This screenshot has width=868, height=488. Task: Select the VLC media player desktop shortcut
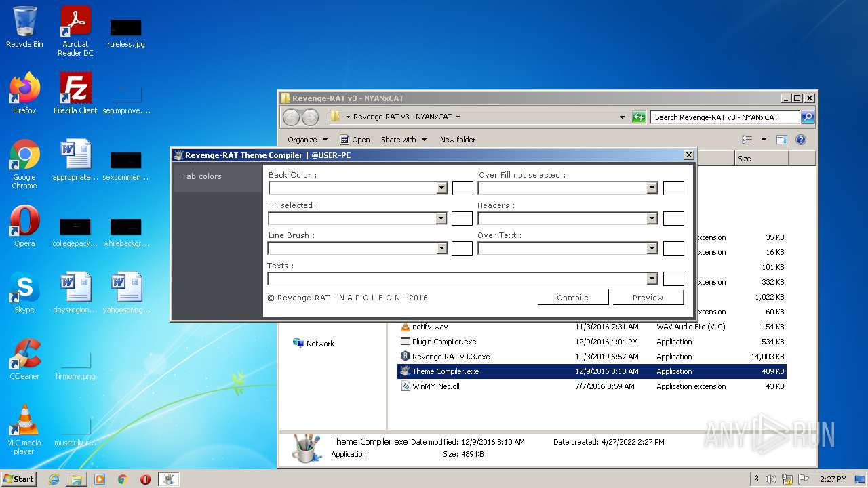tap(24, 430)
